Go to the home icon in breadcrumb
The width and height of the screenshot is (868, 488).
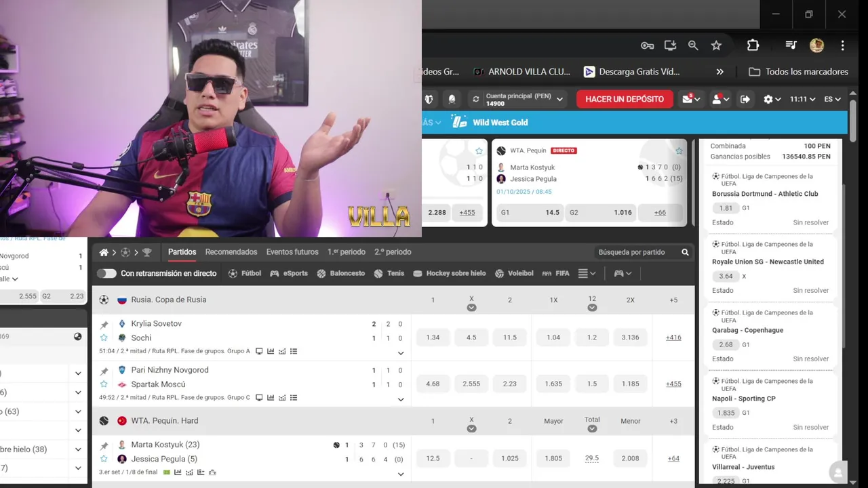click(x=104, y=252)
